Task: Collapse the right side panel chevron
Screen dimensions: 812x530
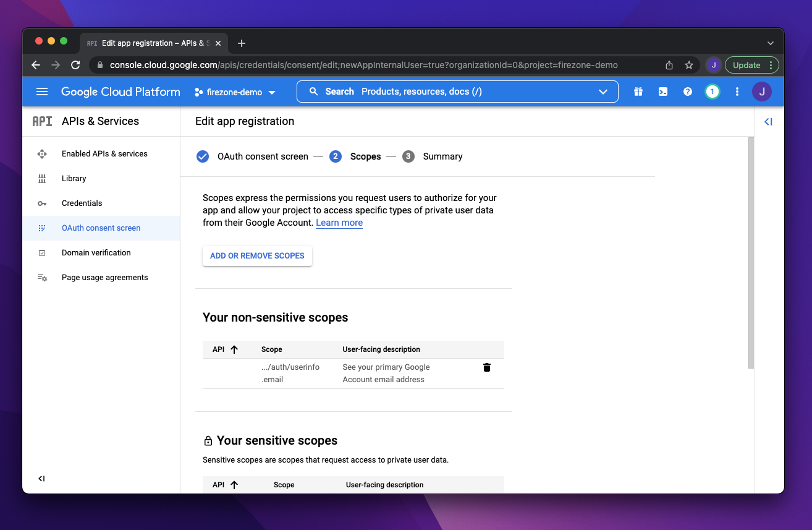Action: (768, 121)
